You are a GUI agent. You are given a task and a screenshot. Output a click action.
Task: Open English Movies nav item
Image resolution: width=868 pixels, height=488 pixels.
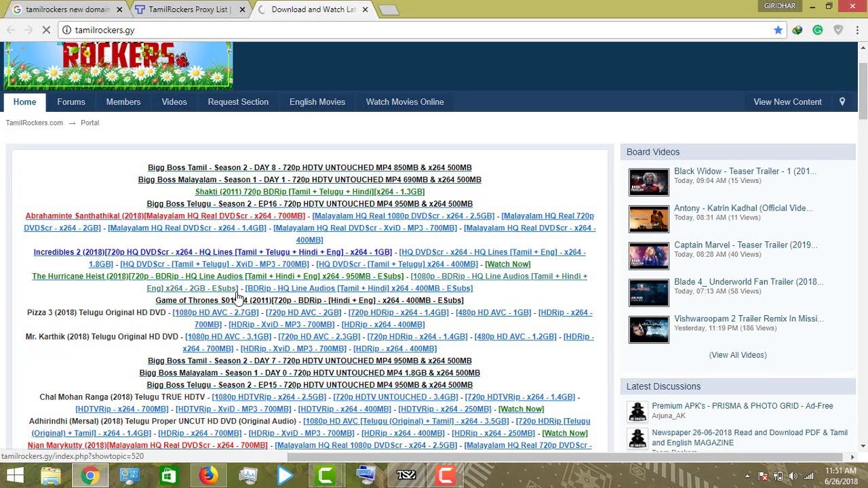pos(317,102)
